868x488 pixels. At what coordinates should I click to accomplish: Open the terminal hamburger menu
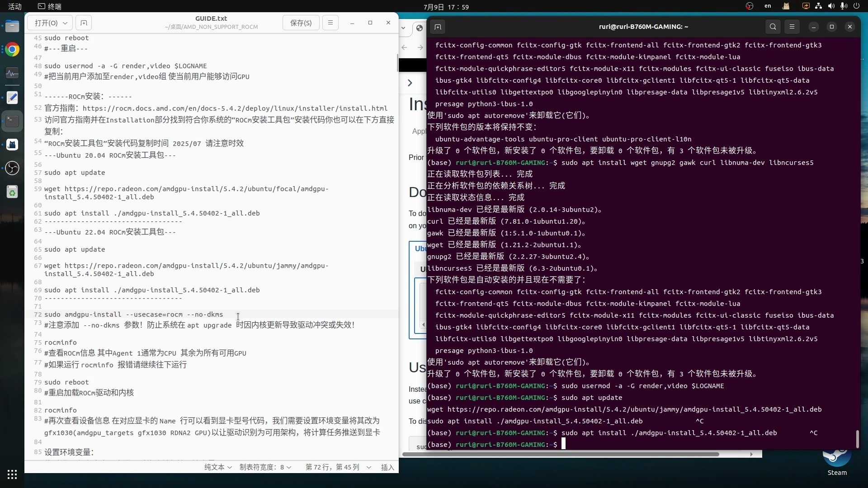coord(792,27)
